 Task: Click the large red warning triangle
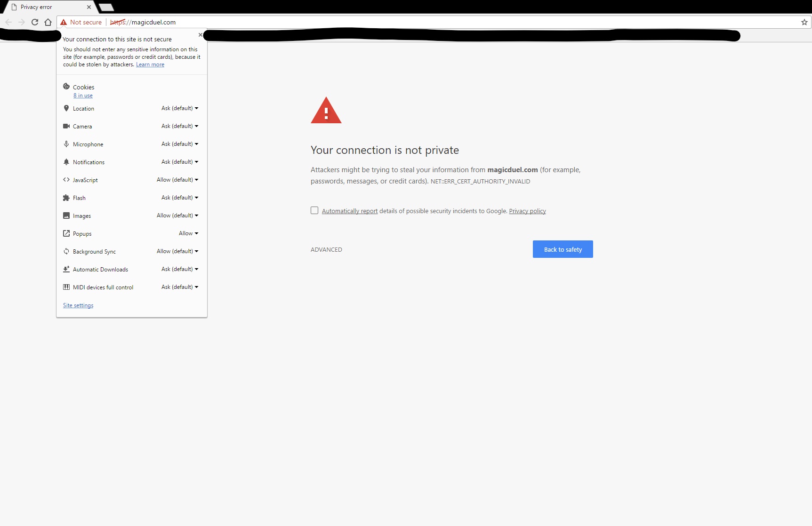[326, 111]
